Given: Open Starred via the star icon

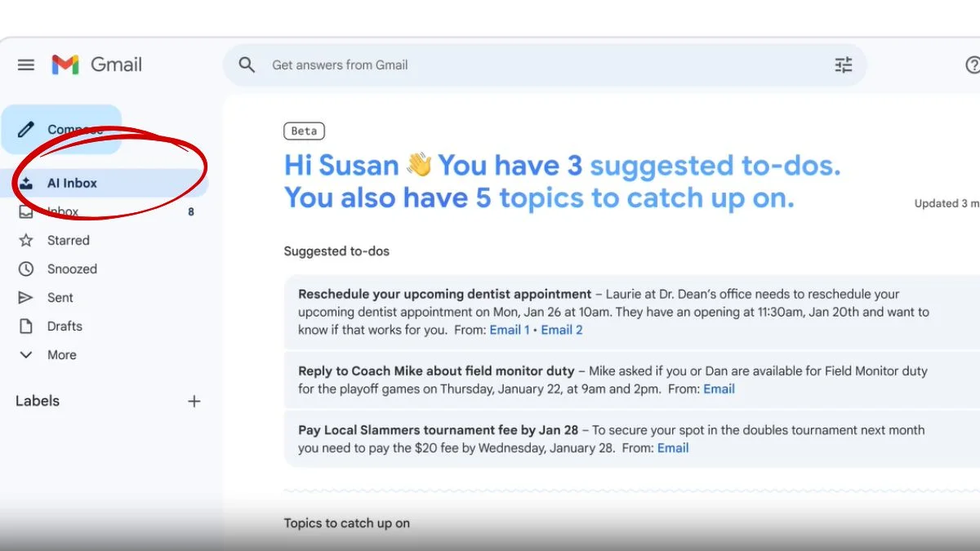Looking at the screenshot, I should tap(26, 240).
